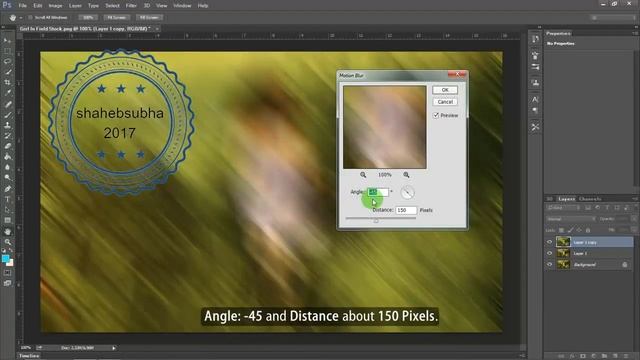Select the Move tool
Image resolution: width=640 pixels, height=360 pixels.
click(7, 40)
